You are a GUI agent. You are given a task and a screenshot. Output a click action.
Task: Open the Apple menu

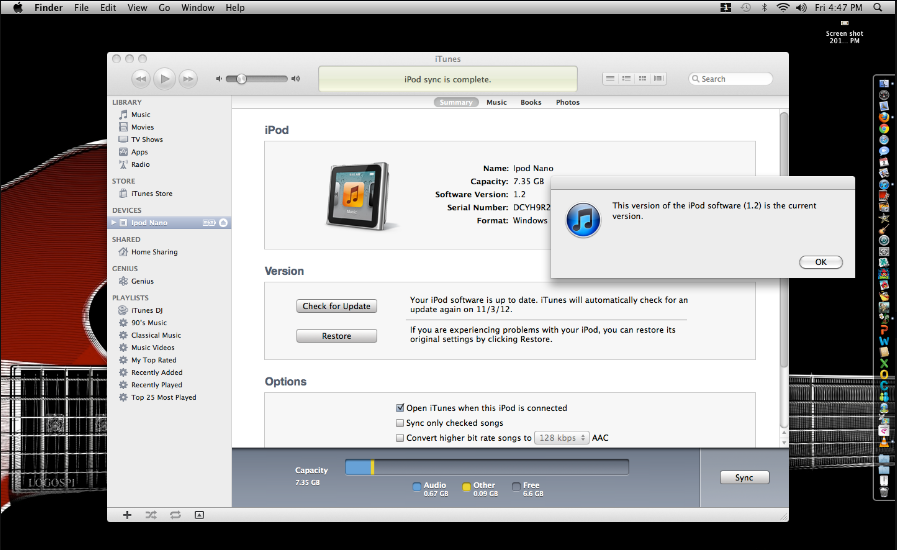point(17,7)
